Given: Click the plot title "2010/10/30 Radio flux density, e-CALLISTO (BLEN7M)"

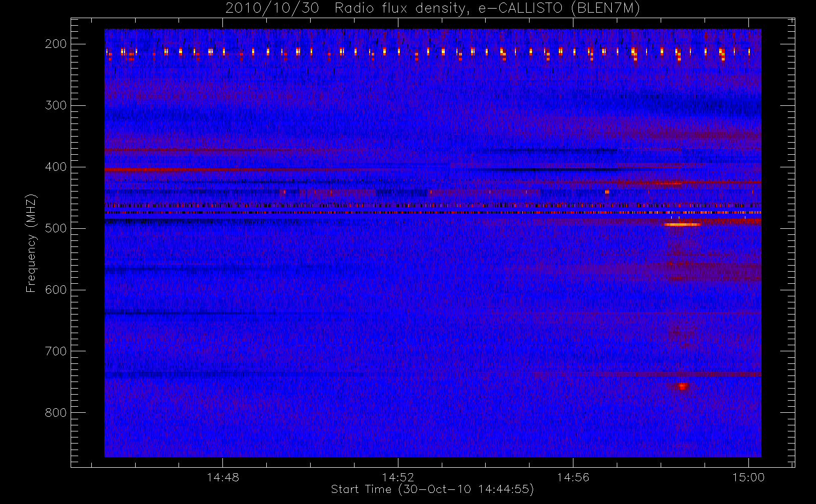Looking at the screenshot, I should point(432,9).
